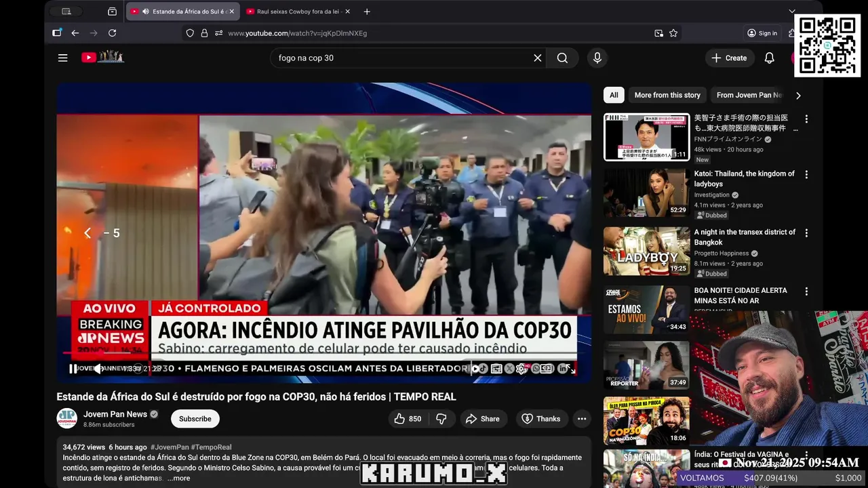Select From Jovem Pan News chip
Viewport: 868px width, 488px height.
749,95
